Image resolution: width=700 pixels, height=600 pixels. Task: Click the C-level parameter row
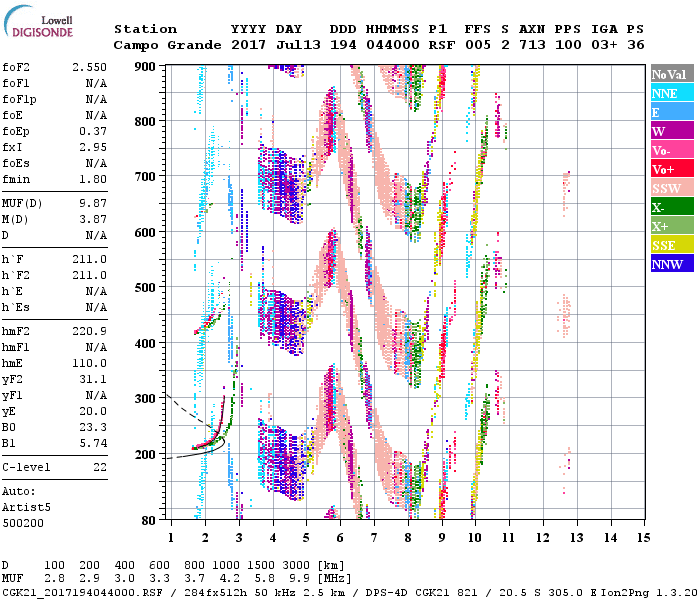(x=55, y=467)
